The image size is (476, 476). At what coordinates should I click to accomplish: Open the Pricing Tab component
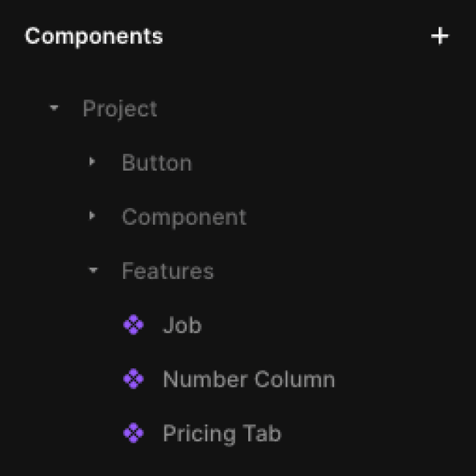(x=222, y=434)
